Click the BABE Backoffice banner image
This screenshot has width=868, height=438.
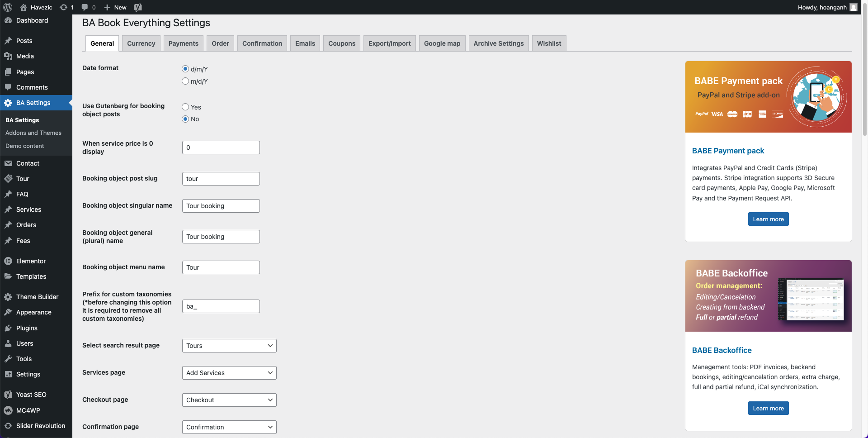pyautogui.click(x=768, y=296)
